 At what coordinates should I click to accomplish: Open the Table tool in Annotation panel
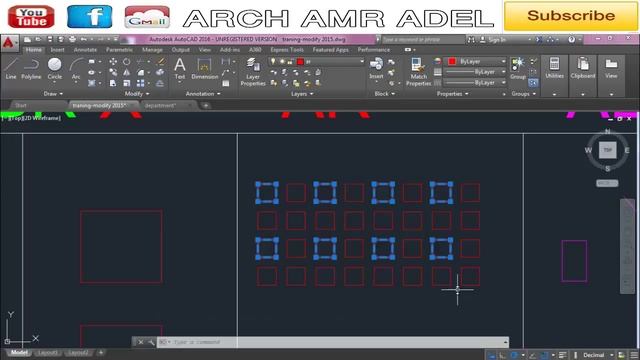pyautogui.click(x=226, y=83)
